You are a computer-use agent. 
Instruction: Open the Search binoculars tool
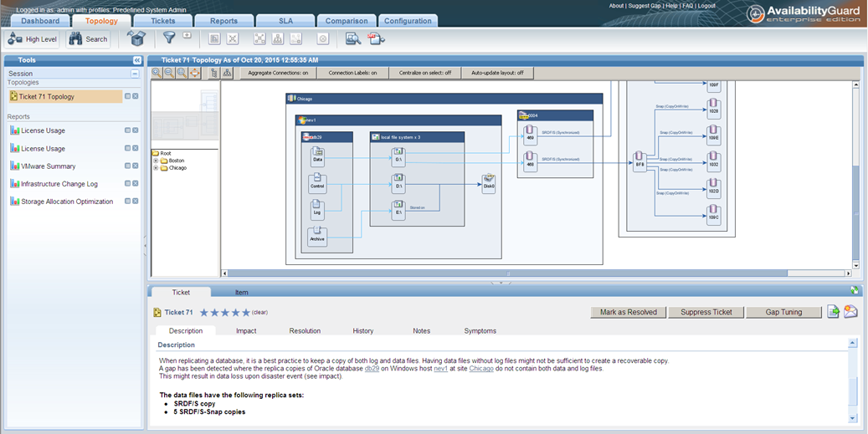(89, 39)
